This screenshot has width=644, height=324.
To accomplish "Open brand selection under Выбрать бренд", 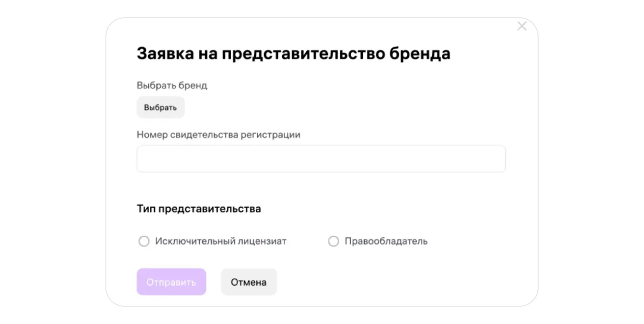I will [x=161, y=107].
